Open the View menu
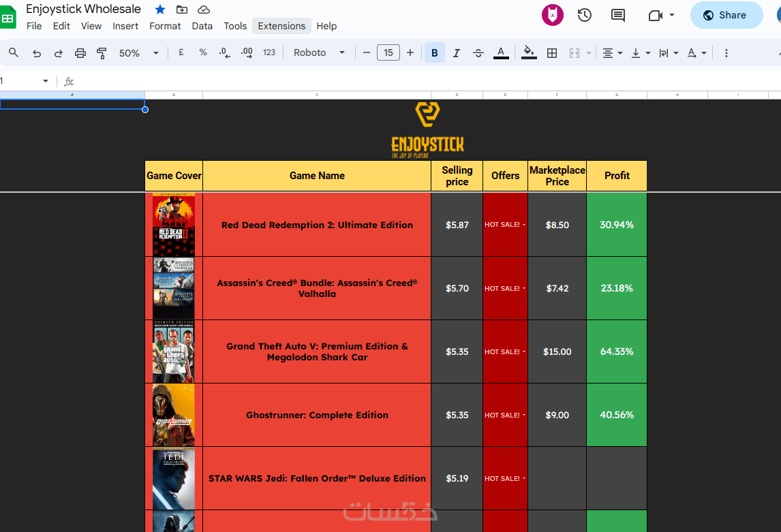 click(x=91, y=26)
